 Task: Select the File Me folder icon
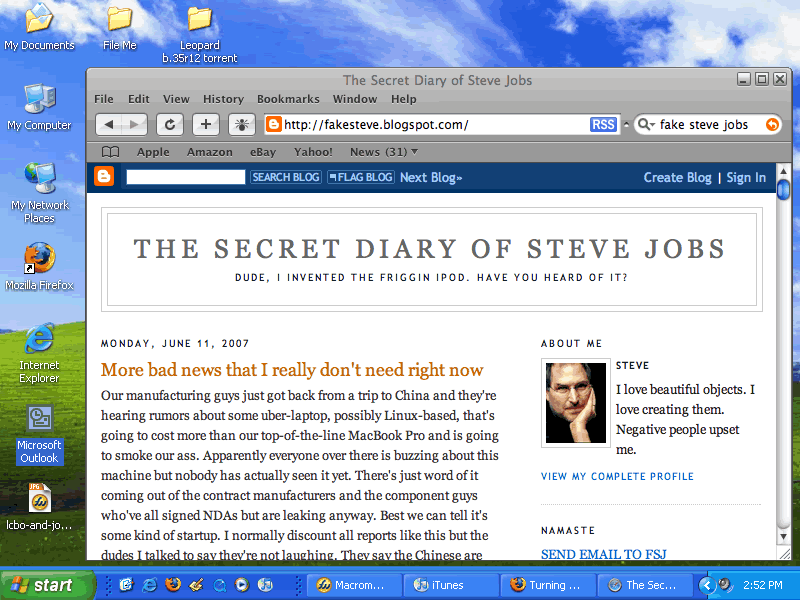119,27
